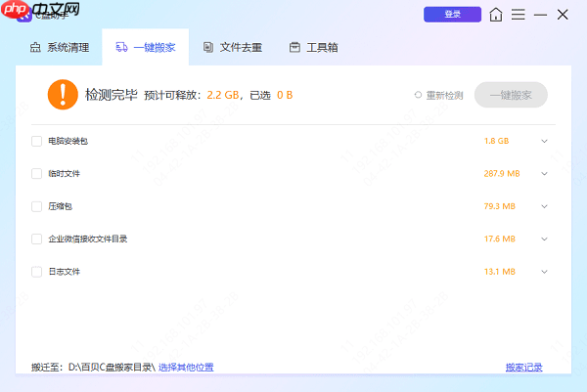Click the 0 B selected size text
The image size is (587, 392).
tap(285, 95)
